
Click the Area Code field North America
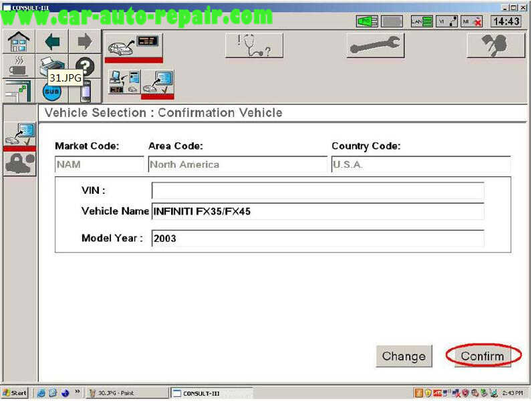click(x=238, y=164)
